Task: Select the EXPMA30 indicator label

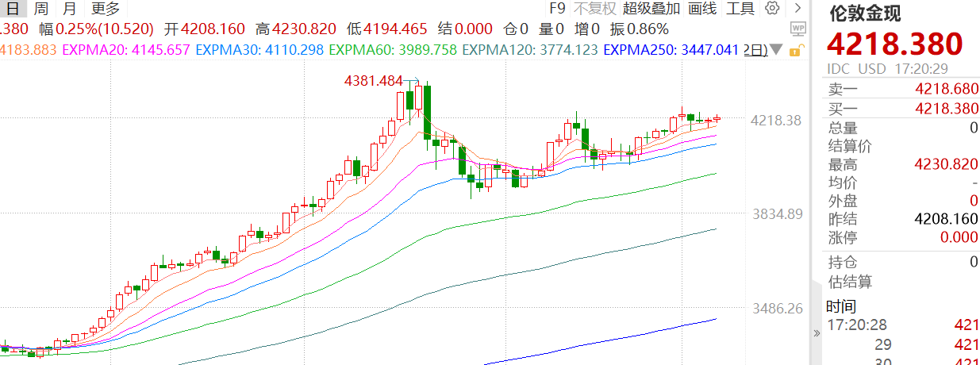Action: tap(259, 49)
